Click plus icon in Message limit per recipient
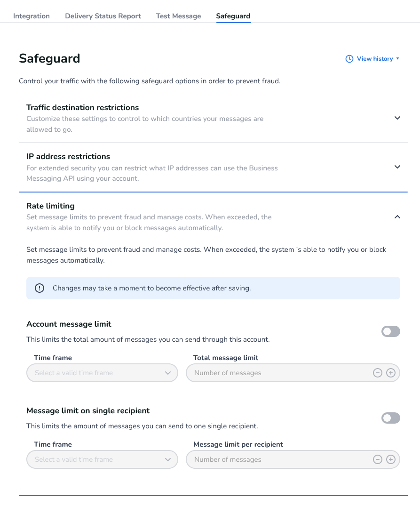Viewport: 420px width, 506px height. (391, 459)
